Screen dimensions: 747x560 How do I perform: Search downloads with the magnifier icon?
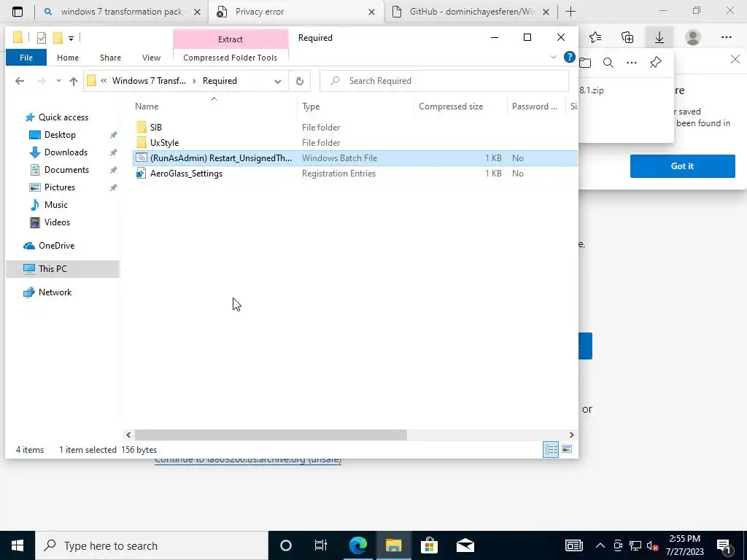pos(608,63)
